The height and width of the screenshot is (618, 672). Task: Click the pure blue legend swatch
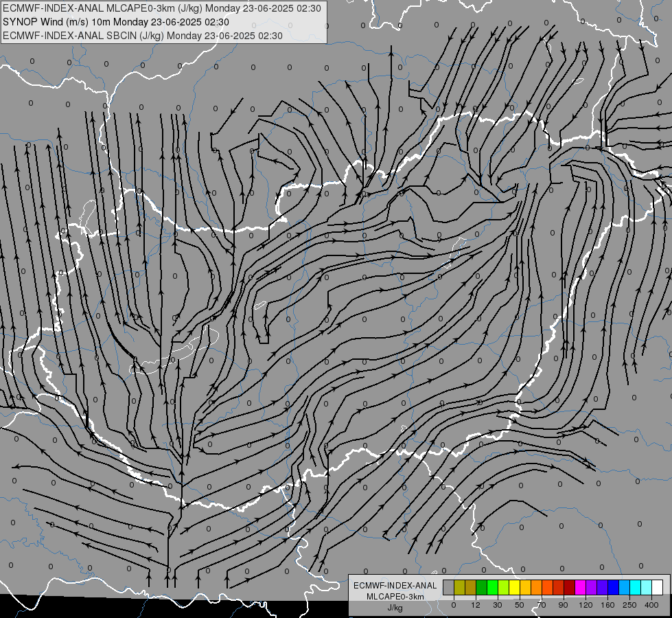pyautogui.click(x=614, y=587)
